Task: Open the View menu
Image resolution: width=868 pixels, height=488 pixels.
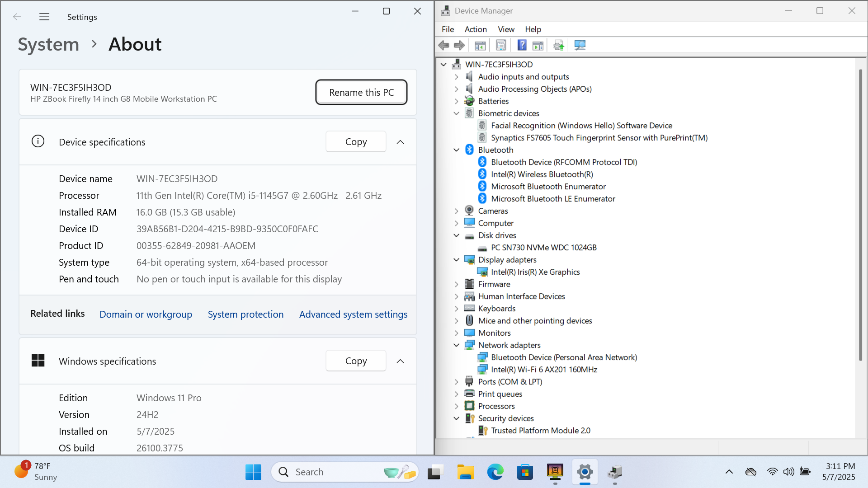Action: coord(506,29)
